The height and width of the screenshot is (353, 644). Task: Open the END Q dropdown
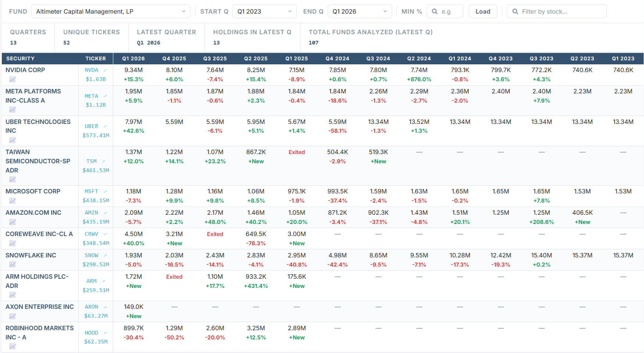pyautogui.click(x=360, y=11)
